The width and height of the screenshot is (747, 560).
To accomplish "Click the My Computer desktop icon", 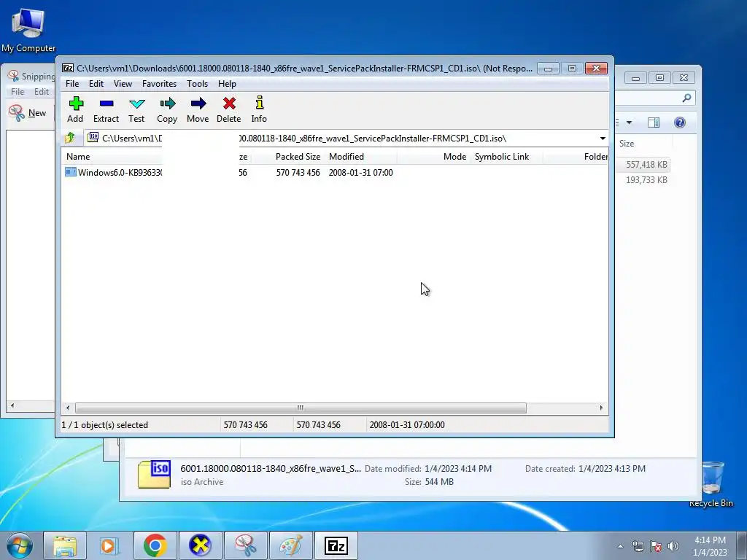I will coord(28,29).
